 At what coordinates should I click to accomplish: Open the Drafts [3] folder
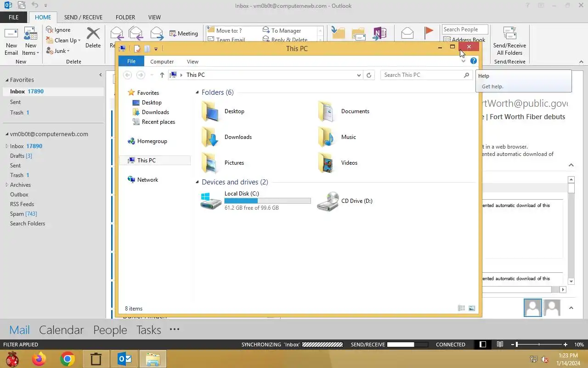pos(21,156)
